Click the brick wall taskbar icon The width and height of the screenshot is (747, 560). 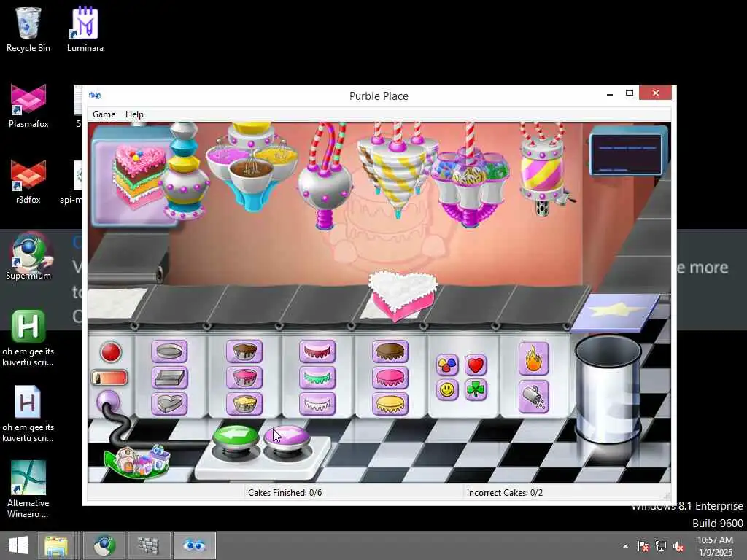pos(148,545)
